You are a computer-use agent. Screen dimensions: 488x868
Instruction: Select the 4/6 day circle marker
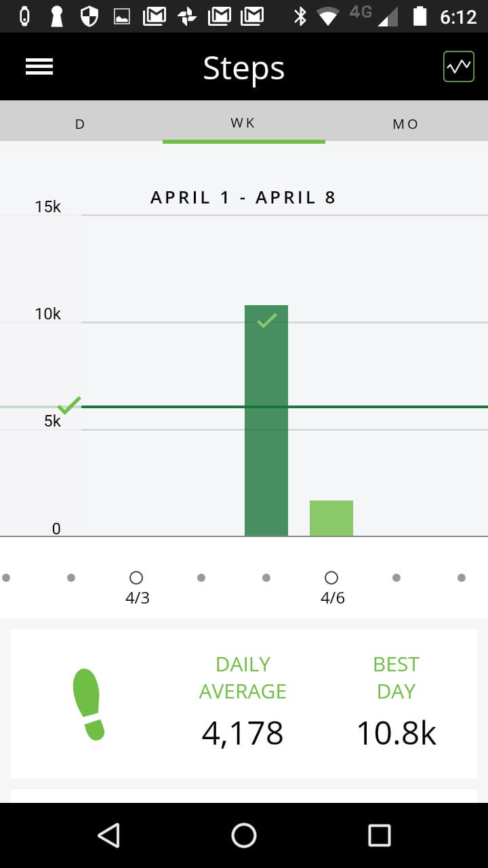[331, 578]
